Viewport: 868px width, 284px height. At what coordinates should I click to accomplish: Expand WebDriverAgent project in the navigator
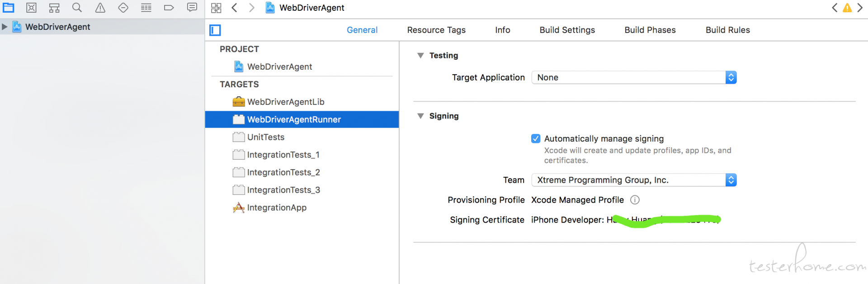[x=5, y=27]
